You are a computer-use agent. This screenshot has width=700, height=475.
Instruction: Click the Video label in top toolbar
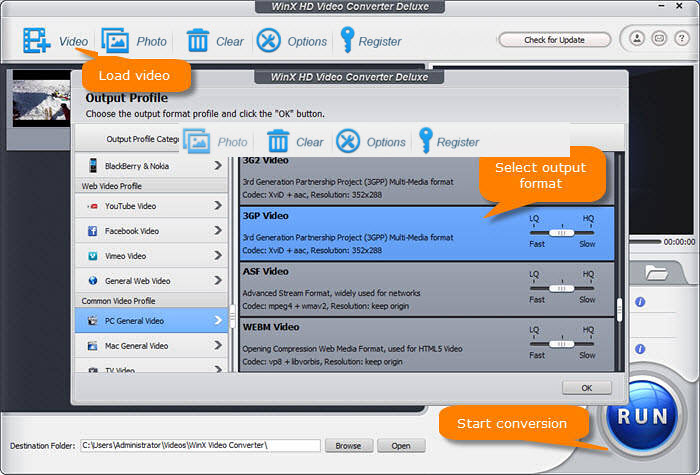(x=74, y=42)
